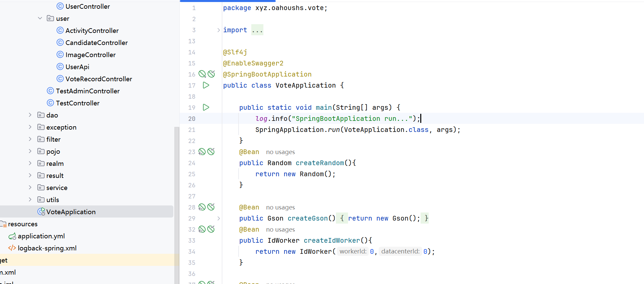Screen dimensions: 644x284
Task: Click the logback-spring.xml file icon
Action: (12, 248)
